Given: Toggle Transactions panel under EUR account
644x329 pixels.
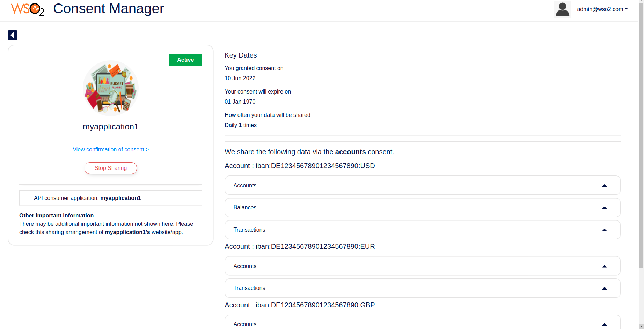Looking at the screenshot, I should (x=423, y=288).
